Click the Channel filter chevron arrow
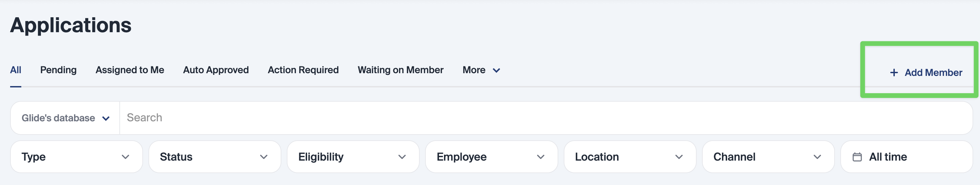The height and width of the screenshot is (185, 980). pos(817,157)
